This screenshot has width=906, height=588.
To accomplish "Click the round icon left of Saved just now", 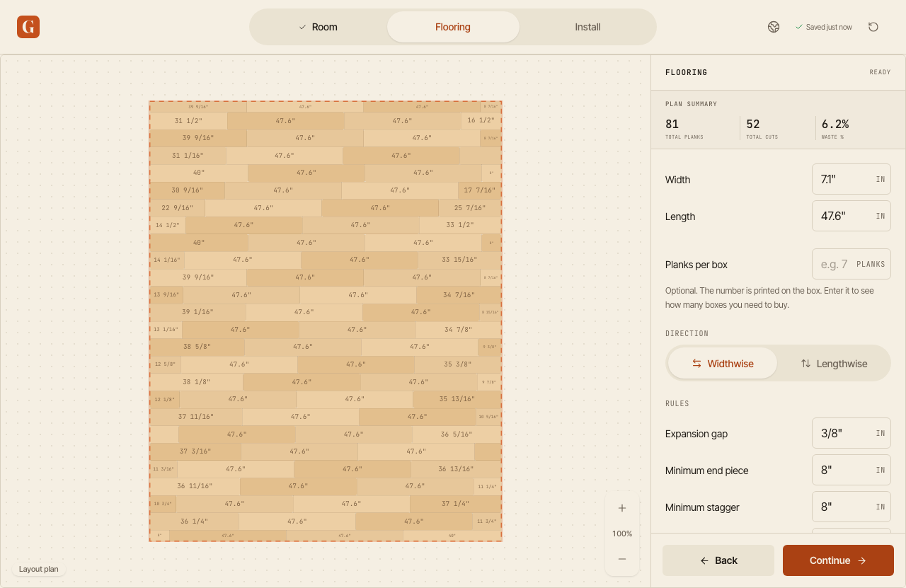I will pyautogui.click(x=774, y=27).
